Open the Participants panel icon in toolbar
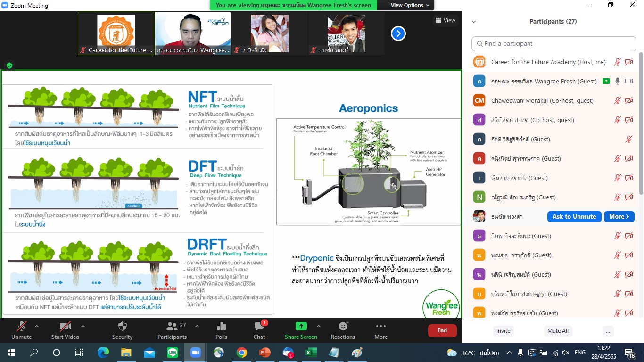The image size is (644, 362). tap(172, 326)
